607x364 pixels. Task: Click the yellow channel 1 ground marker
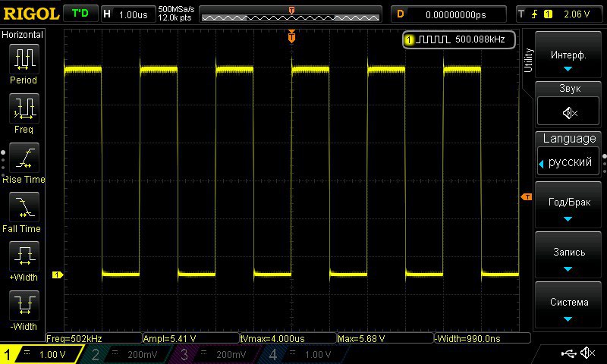click(58, 275)
